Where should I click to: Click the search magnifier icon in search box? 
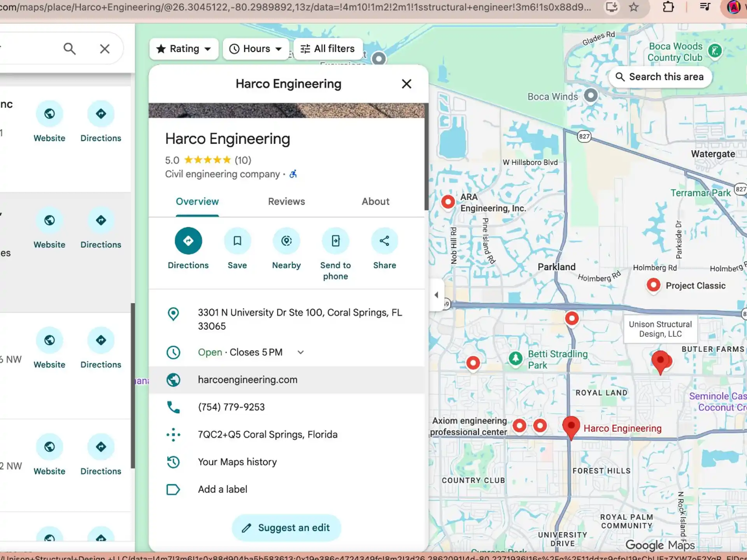(x=69, y=49)
